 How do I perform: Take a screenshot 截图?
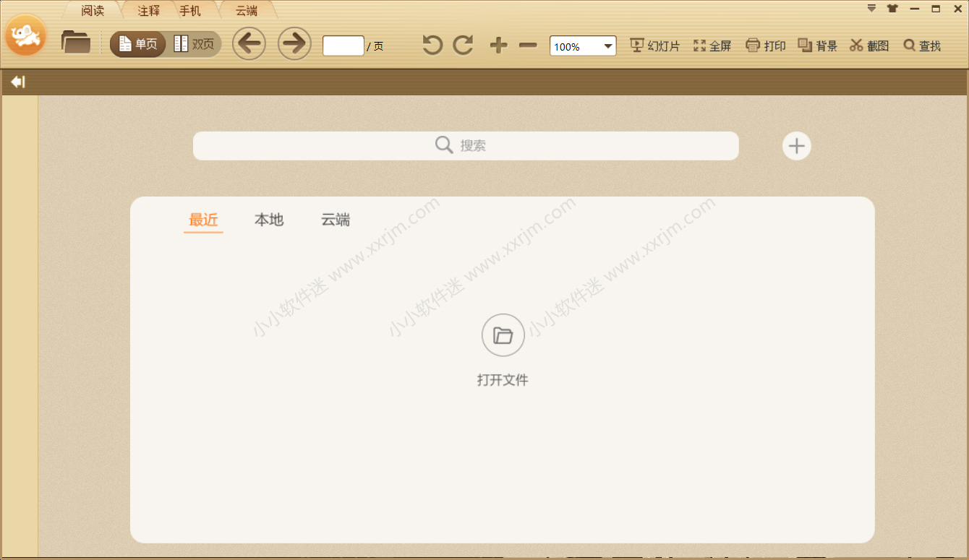pyautogui.click(x=869, y=46)
